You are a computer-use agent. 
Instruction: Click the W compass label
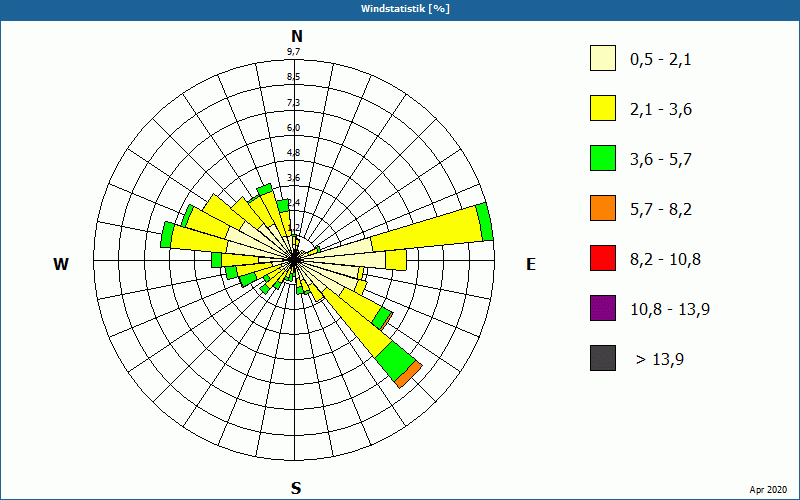point(61,264)
